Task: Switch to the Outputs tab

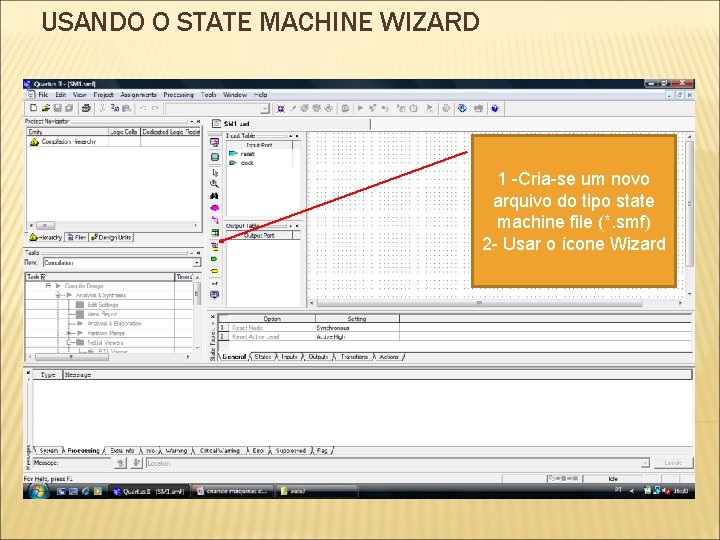Action: click(x=318, y=357)
